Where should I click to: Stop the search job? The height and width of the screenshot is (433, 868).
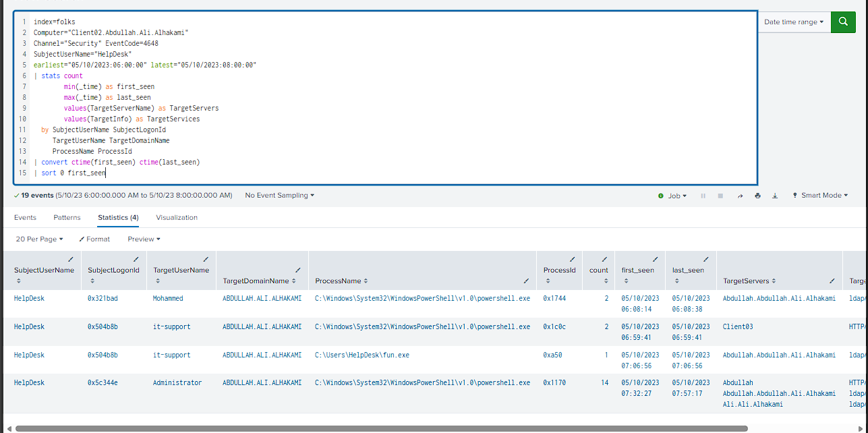[720, 196]
